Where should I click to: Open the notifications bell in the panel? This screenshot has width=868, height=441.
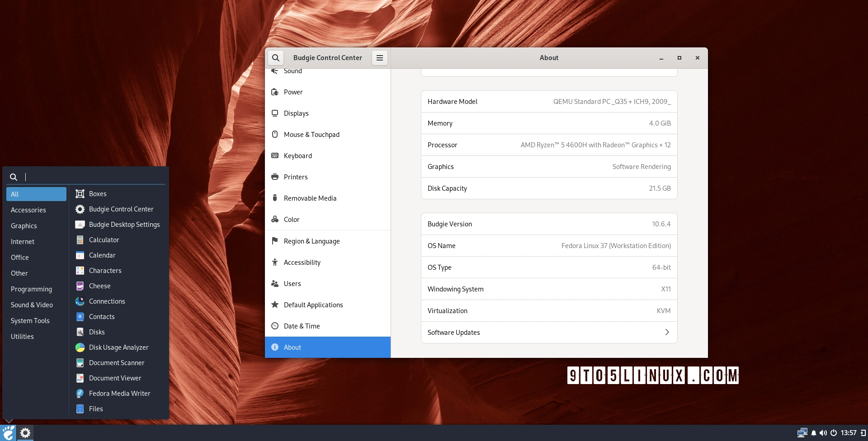(813, 433)
